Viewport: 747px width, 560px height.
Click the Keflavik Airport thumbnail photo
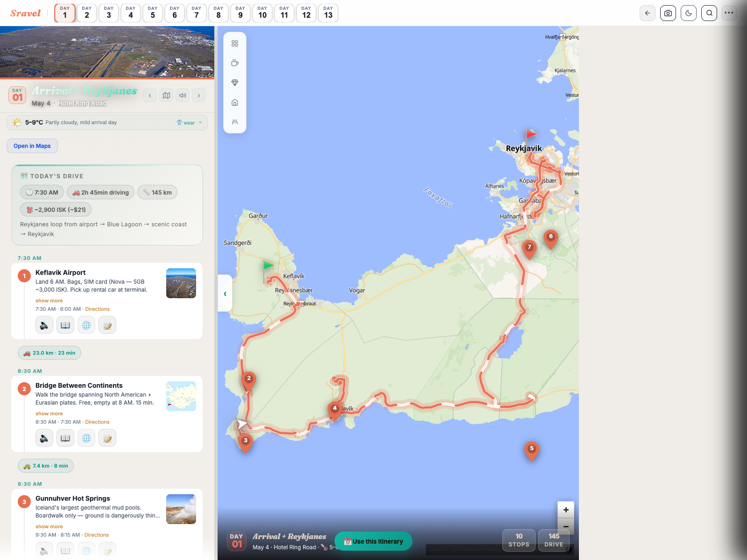[181, 283]
